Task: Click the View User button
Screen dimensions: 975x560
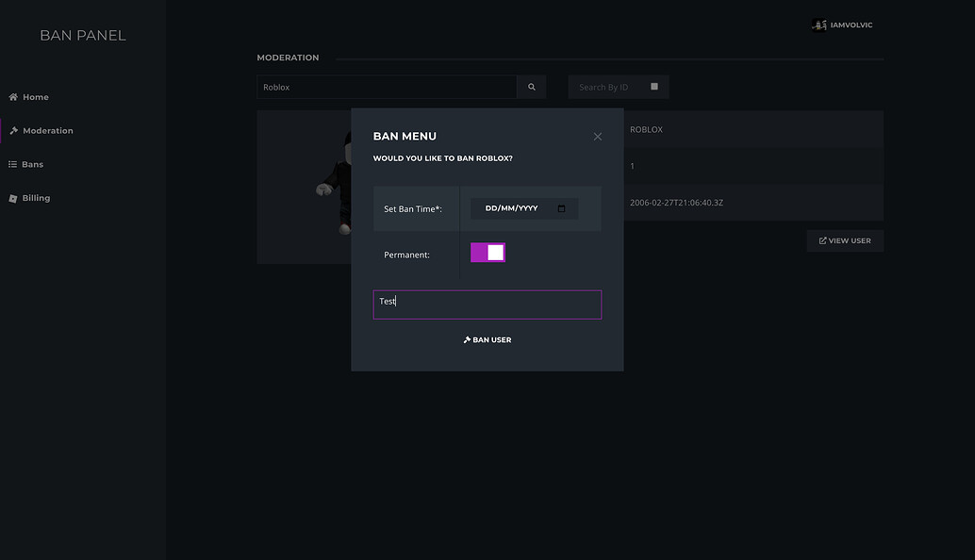Action: click(845, 240)
